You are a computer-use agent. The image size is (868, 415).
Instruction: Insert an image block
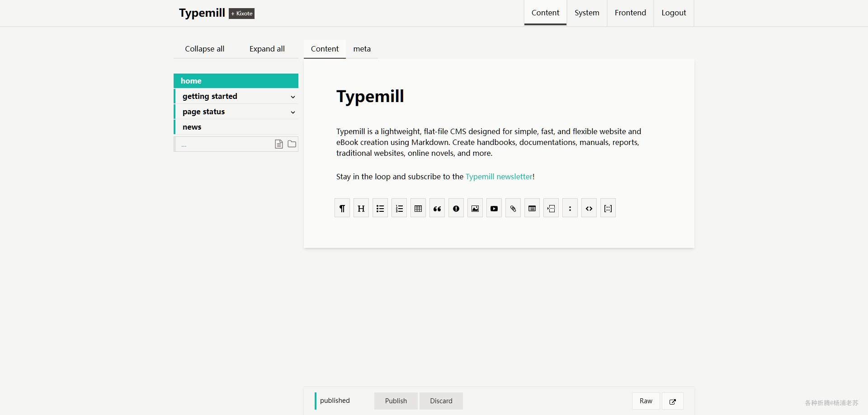coord(475,208)
